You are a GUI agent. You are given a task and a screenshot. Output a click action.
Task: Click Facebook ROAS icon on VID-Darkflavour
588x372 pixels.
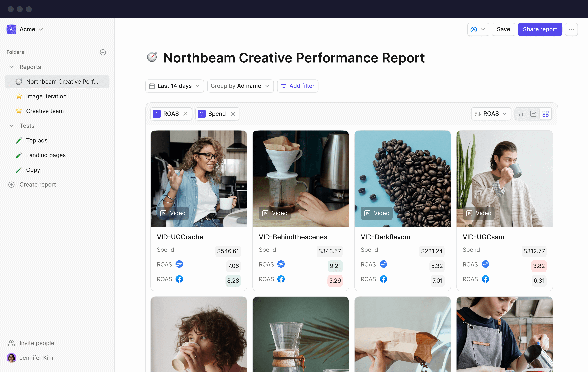tap(383, 279)
